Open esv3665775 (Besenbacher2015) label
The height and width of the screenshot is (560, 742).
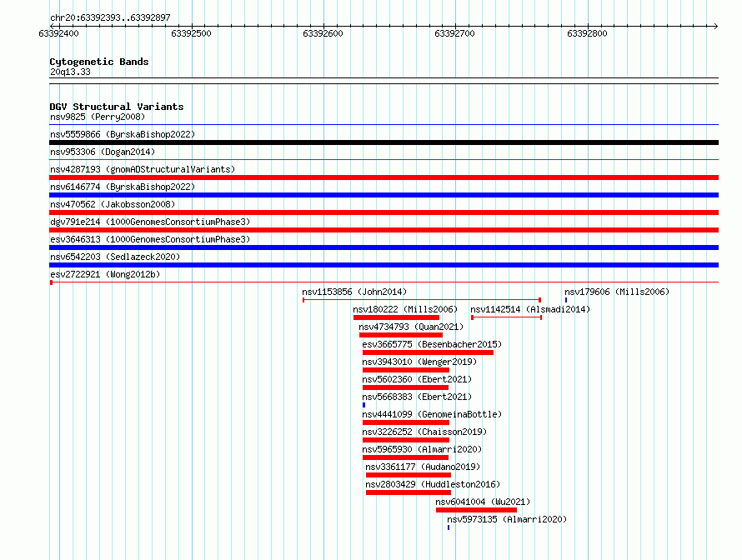coord(432,344)
